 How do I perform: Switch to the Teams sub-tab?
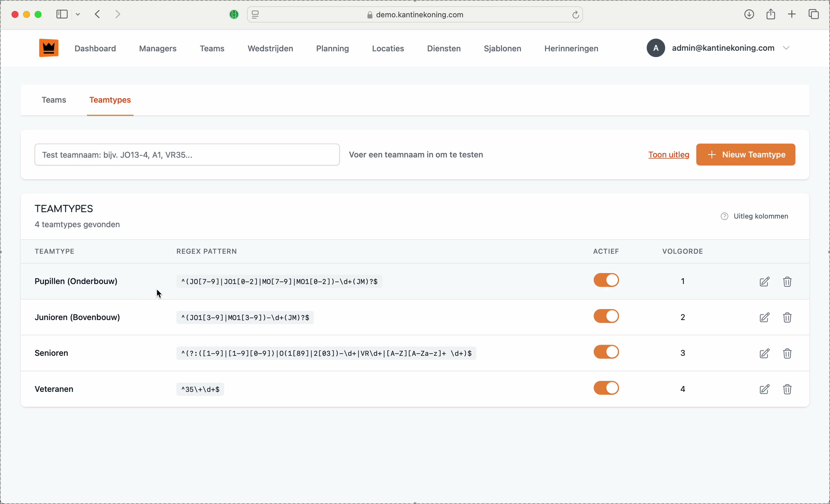54,100
